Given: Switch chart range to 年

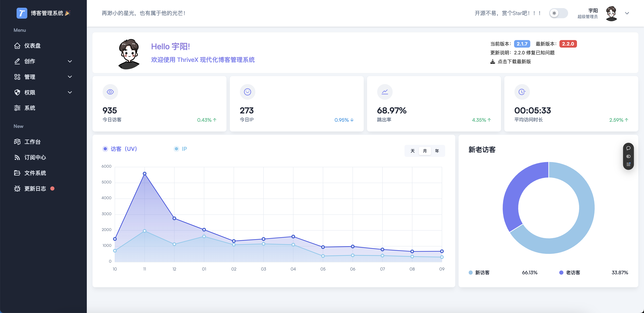Looking at the screenshot, I should (x=437, y=151).
